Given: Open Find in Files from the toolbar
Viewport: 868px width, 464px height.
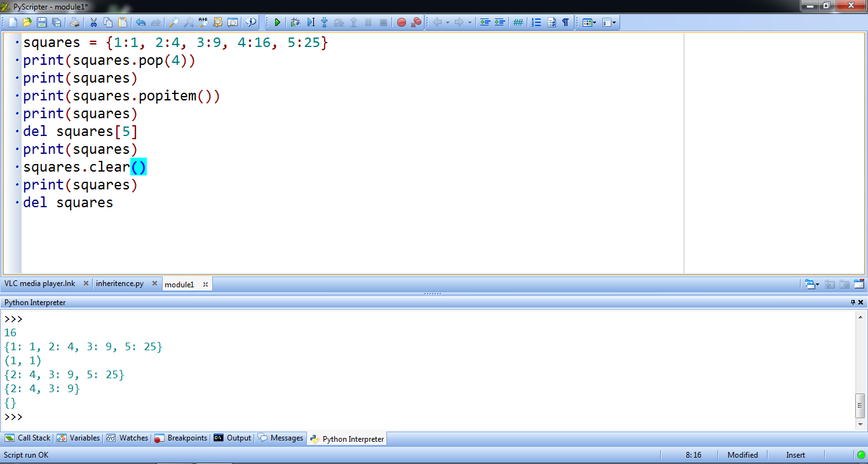Looking at the screenshot, I should (219, 22).
